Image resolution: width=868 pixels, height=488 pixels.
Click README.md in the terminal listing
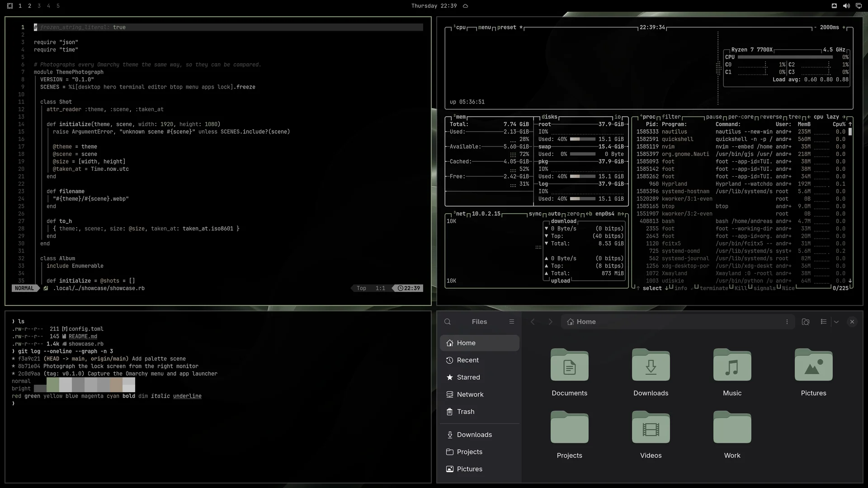pyautogui.click(x=83, y=336)
